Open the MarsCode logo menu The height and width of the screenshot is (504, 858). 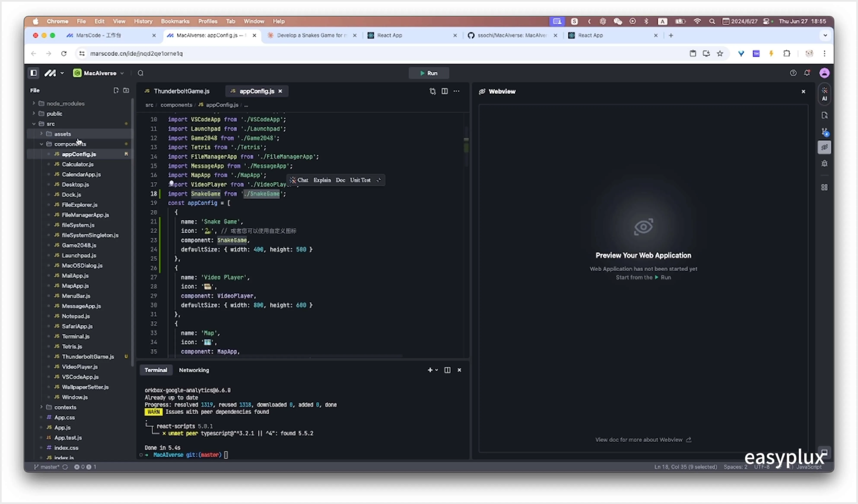pos(54,73)
